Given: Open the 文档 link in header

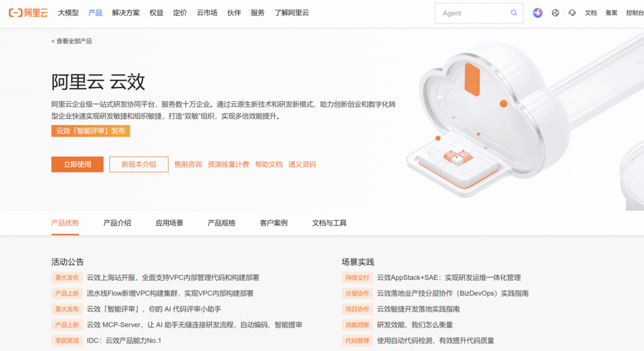Looking at the screenshot, I should click(591, 13).
